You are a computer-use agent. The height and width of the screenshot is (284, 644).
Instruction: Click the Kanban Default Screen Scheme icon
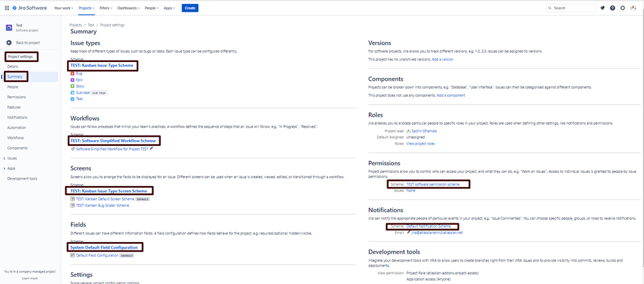tap(73, 199)
